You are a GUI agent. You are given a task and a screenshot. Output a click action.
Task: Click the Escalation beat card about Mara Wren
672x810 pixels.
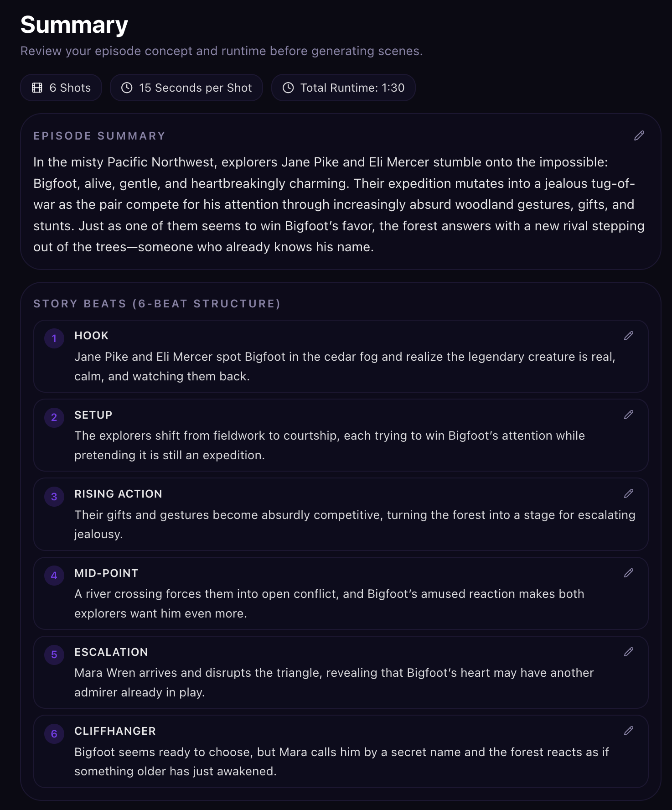coord(341,672)
